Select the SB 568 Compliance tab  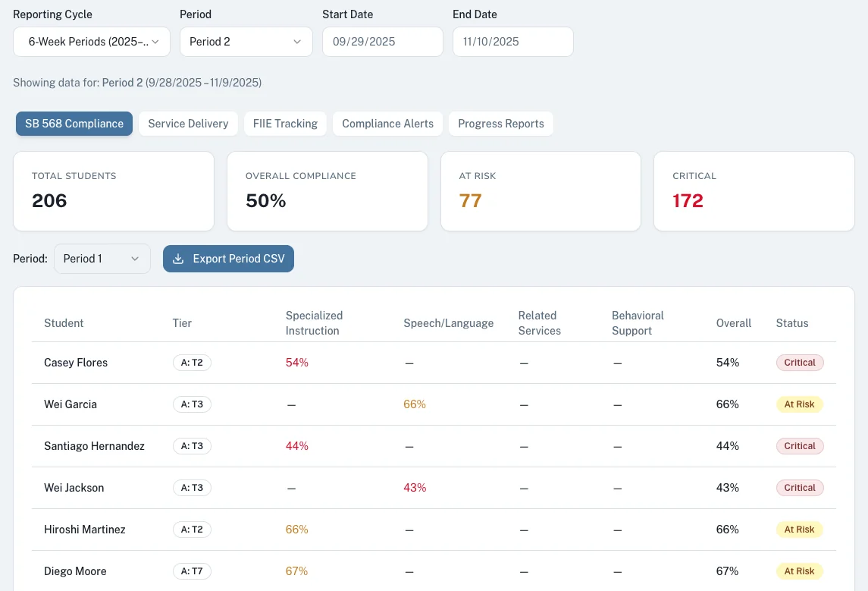point(74,123)
